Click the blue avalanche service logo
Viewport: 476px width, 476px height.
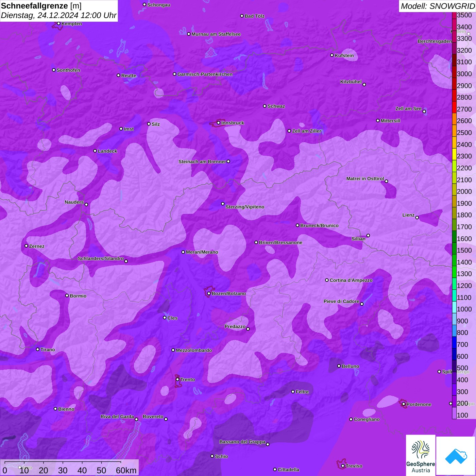click(x=456, y=456)
